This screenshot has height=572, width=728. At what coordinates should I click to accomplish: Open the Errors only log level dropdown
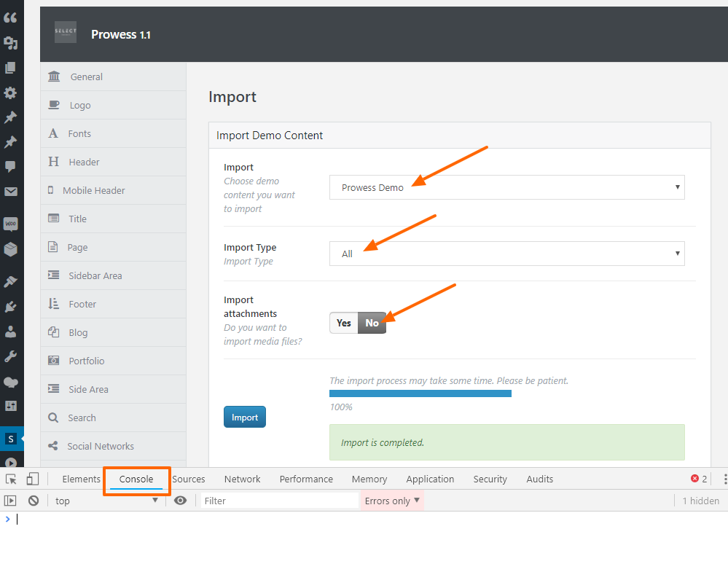click(x=392, y=501)
